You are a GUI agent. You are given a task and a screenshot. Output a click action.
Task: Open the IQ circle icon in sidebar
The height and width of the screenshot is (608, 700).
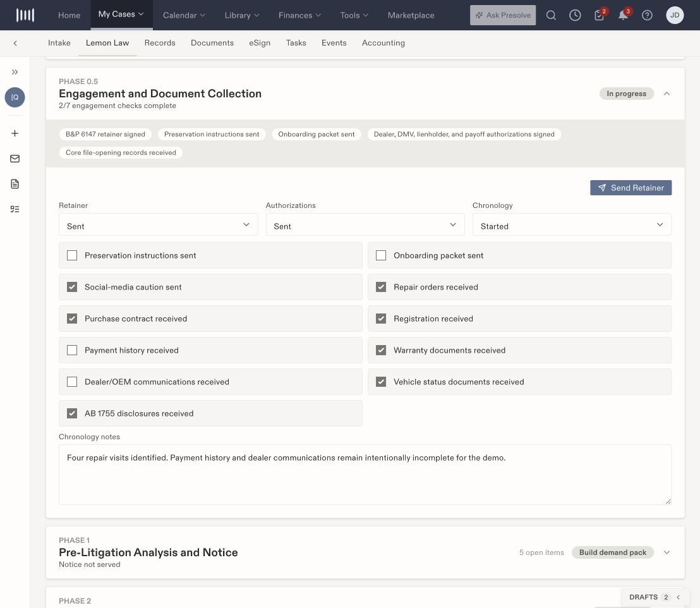[x=15, y=97]
